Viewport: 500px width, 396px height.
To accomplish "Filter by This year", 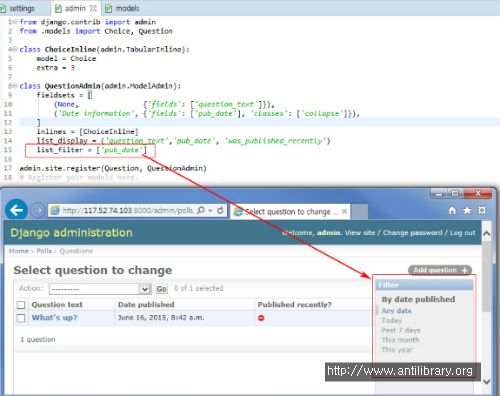I will (x=397, y=350).
